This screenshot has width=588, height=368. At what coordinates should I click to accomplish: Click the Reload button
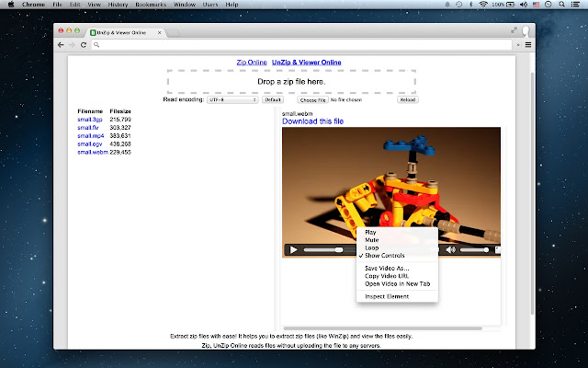[x=408, y=100]
